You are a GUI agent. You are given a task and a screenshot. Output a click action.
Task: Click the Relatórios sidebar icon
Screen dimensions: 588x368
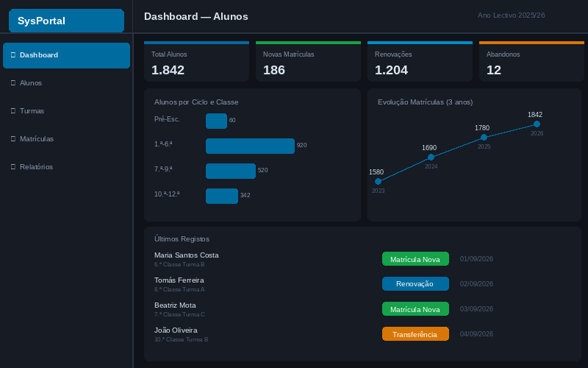(x=13, y=167)
